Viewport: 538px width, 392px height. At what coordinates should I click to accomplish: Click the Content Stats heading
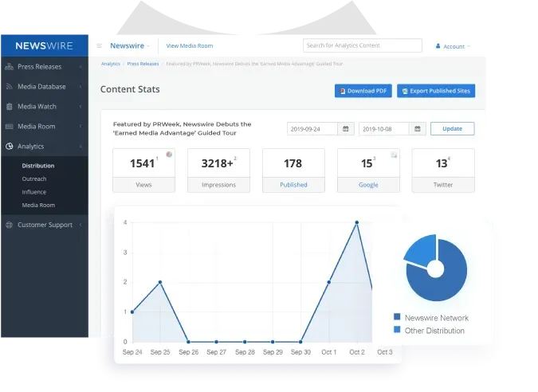click(130, 89)
